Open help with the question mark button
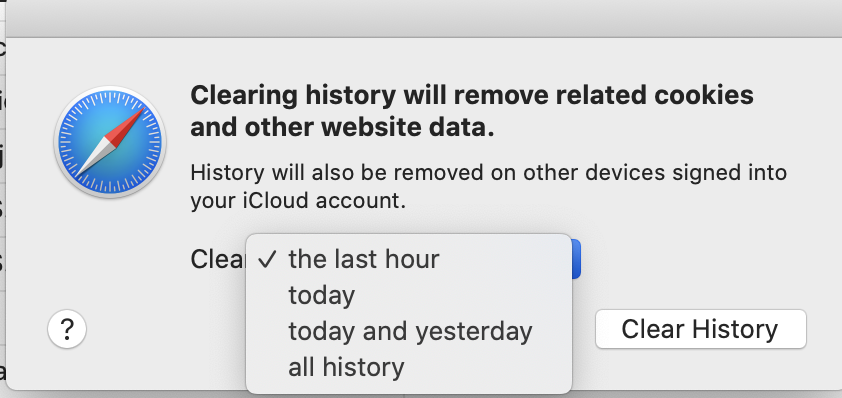Viewport: 842px width, 398px height. (x=67, y=329)
